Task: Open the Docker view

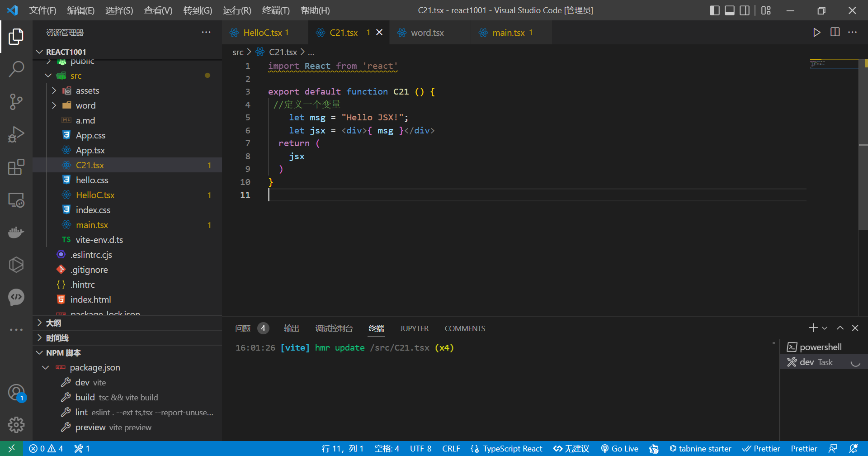Action: [x=16, y=232]
